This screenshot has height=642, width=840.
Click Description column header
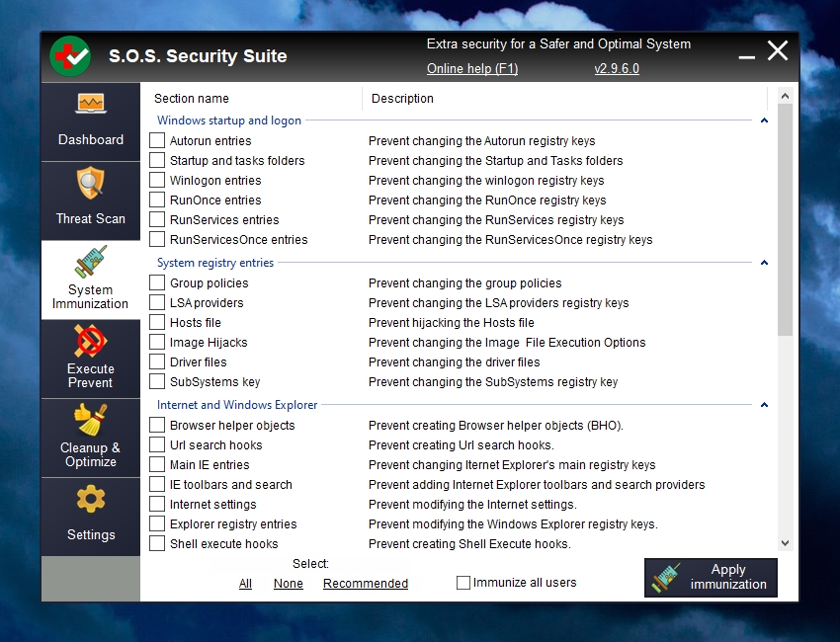402,99
